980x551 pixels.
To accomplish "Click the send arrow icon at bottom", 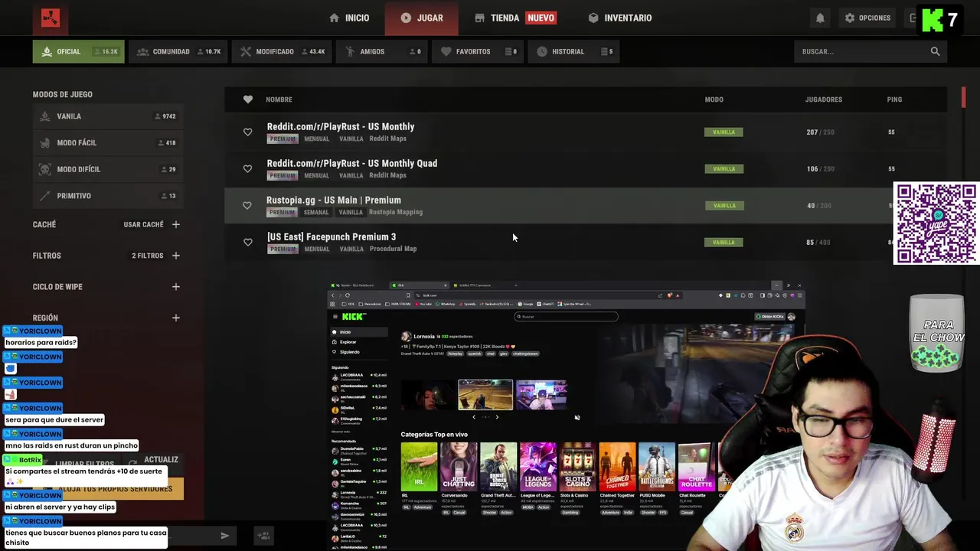I will (224, 536).
